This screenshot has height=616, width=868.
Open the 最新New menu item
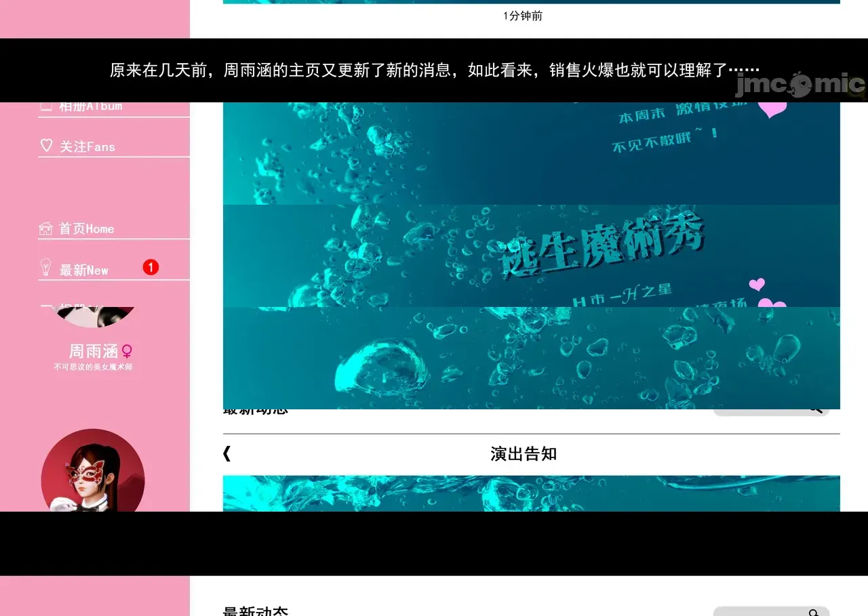point(84,270)
